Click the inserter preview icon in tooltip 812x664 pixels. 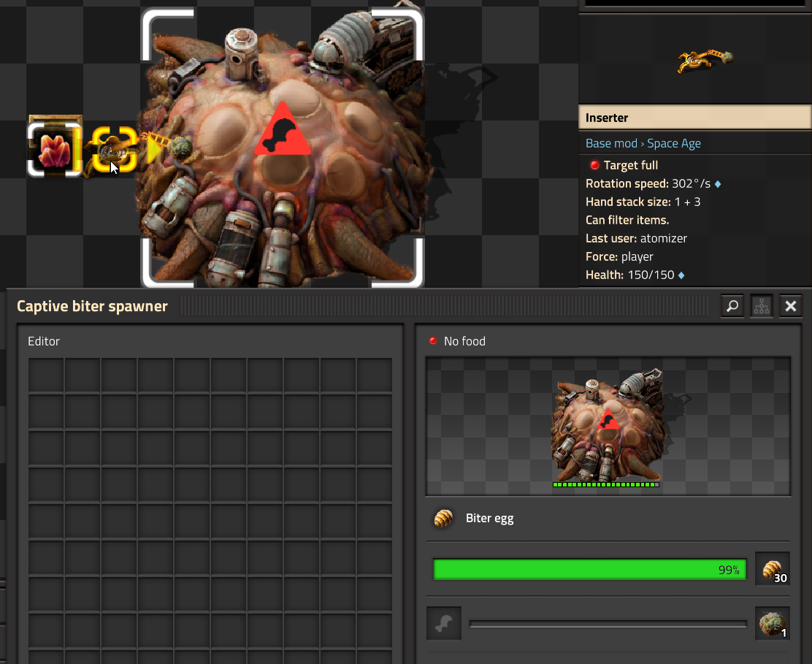(x=705, y=60)
